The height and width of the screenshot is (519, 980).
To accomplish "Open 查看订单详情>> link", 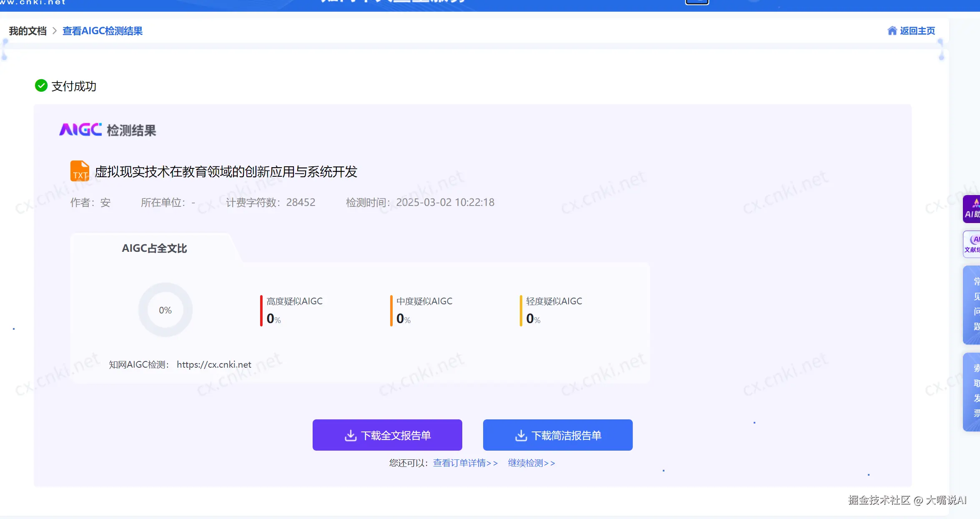I will [x=465, y=463].
